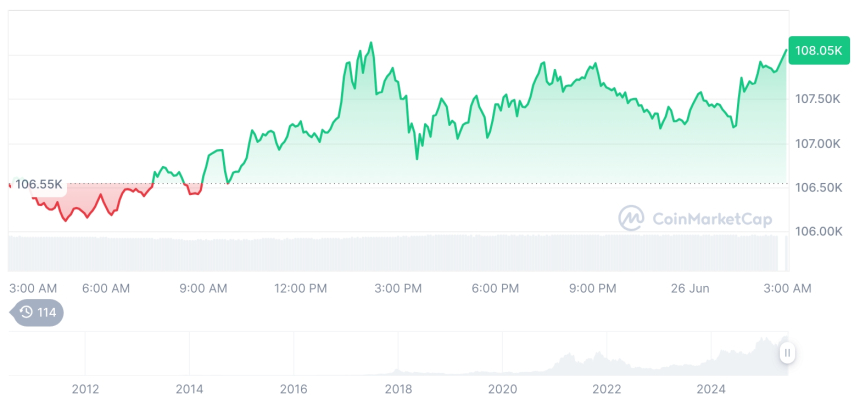Click the 2020 year label in the navigator
The width and height of the screenshot is (860, 401).
(502, 389)
